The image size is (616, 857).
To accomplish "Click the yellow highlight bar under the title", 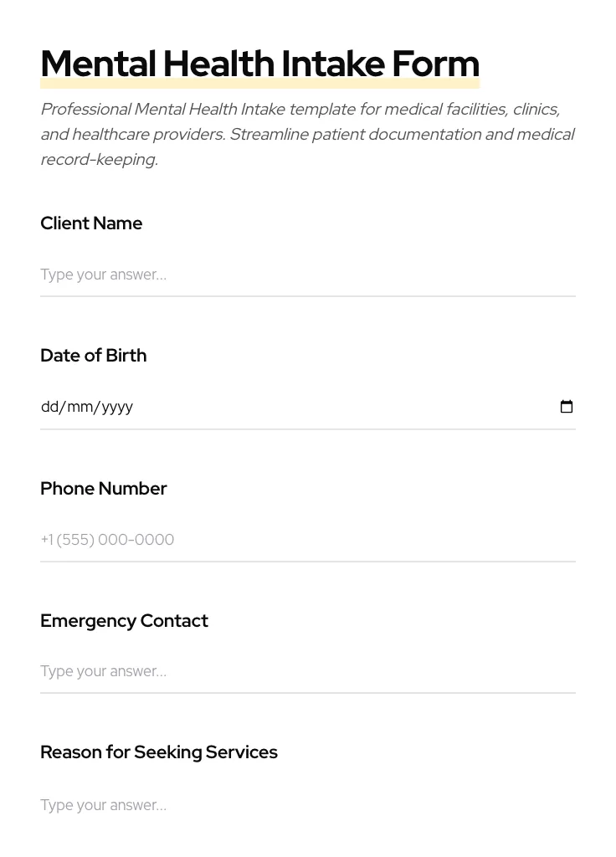I will pyautogui.click(x=259, y=85).
